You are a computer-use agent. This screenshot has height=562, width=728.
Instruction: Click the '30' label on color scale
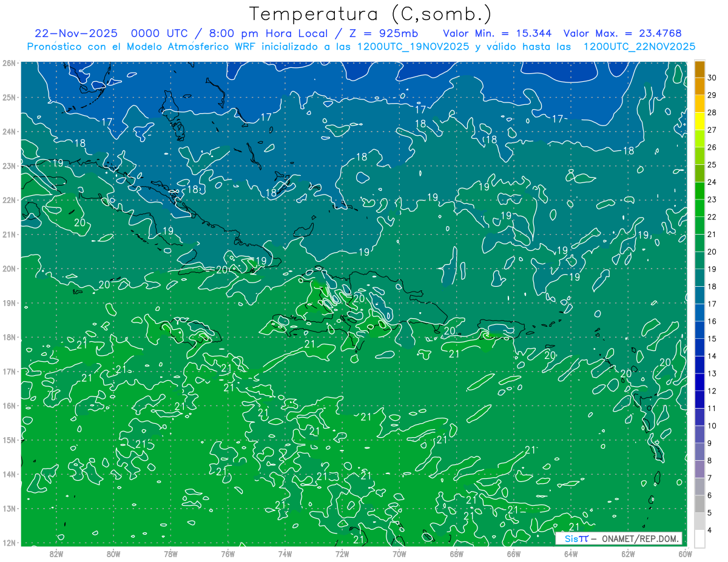coord(712,78)
